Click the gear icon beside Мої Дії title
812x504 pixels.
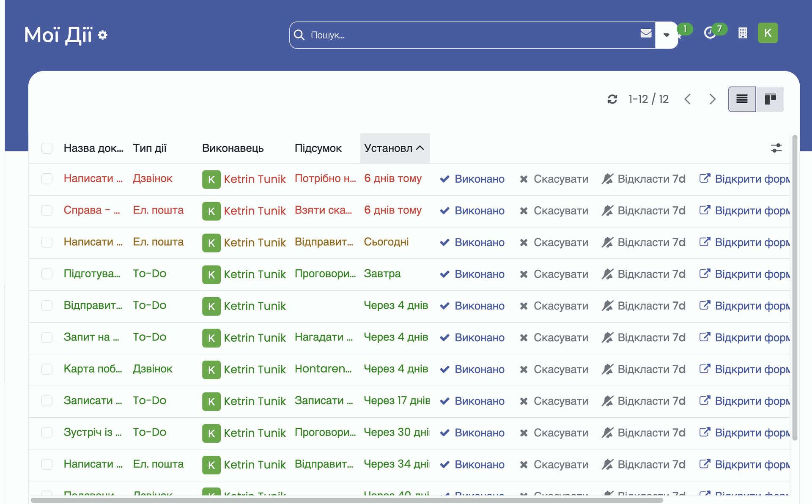coord(102,35)
